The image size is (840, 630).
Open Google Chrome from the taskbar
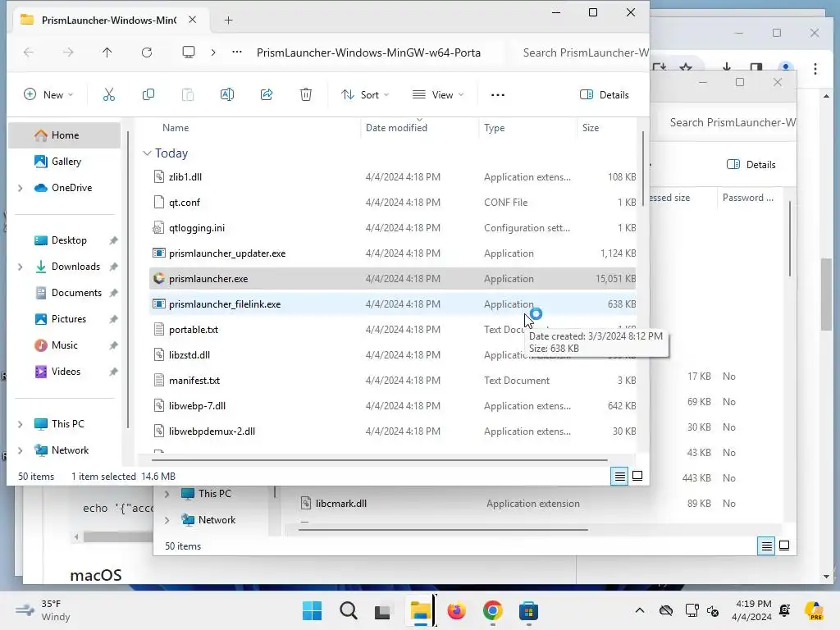(x=492, y=610)
